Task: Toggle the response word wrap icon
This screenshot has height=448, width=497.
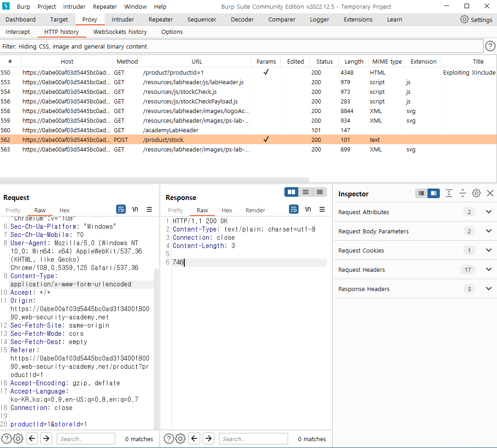Action: (294, 210)
